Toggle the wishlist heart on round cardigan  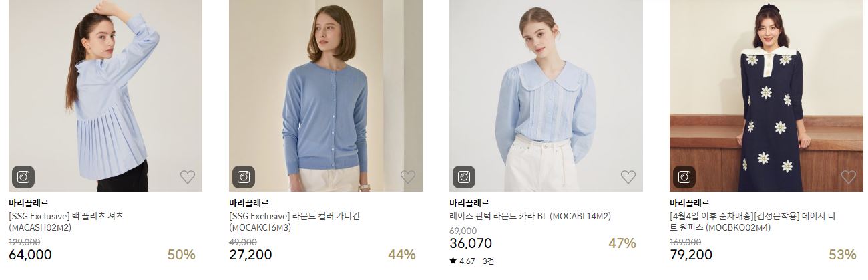click(408, 177)
